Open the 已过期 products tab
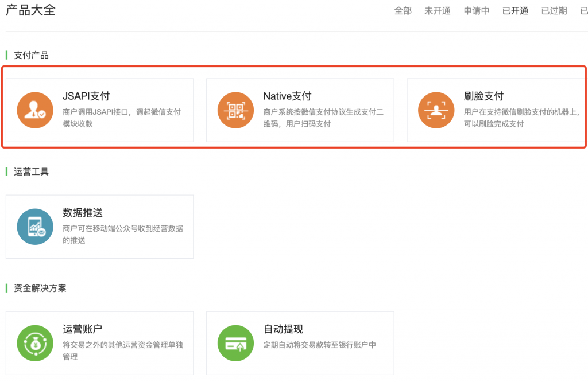The height and width of the screenshot is (382, 588). coord(553,10)
